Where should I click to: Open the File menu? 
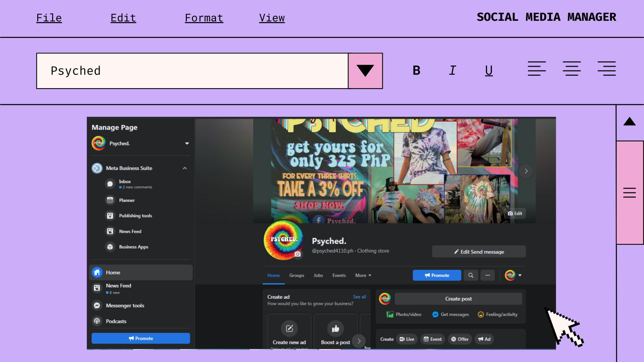click(49, 18)
